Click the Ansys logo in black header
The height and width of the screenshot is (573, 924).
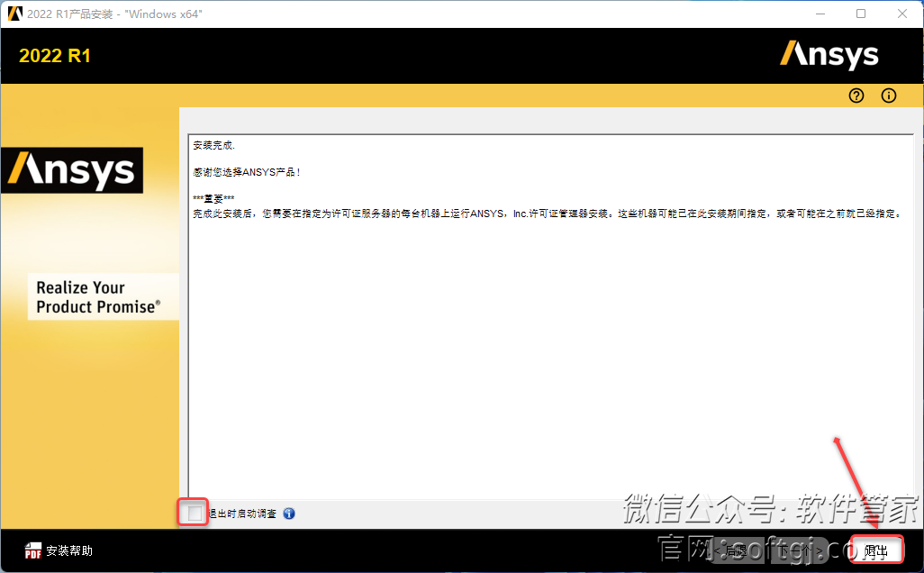tap(829, 55)
